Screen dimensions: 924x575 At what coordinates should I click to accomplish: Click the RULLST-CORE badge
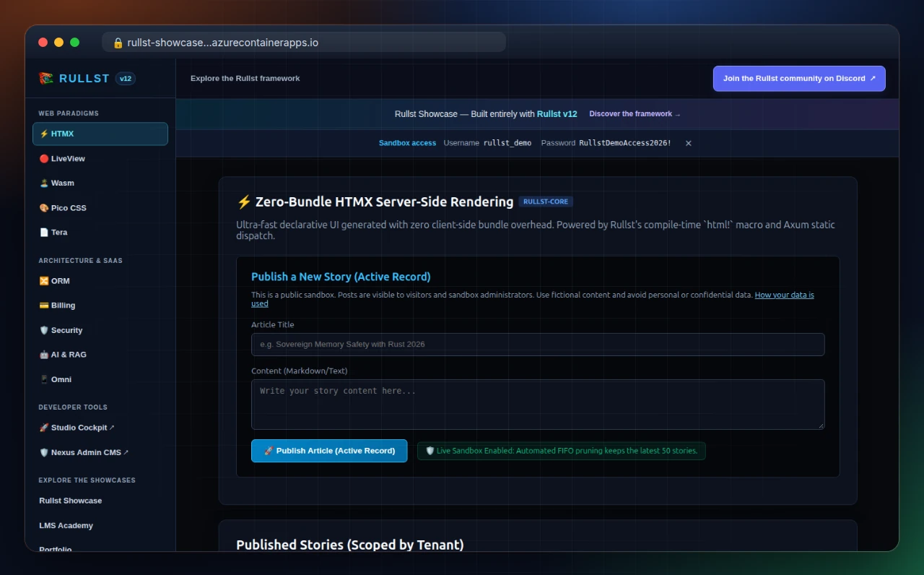click(x=546, y=202)
